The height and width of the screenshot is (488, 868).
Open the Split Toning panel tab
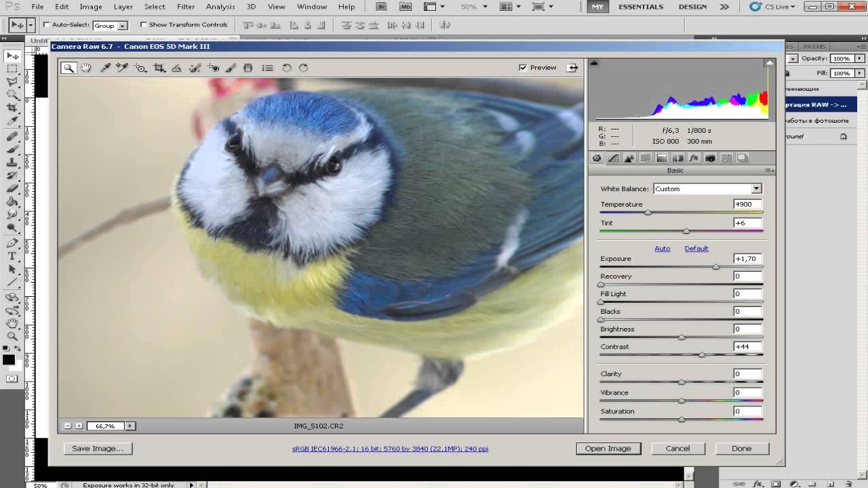662,158
